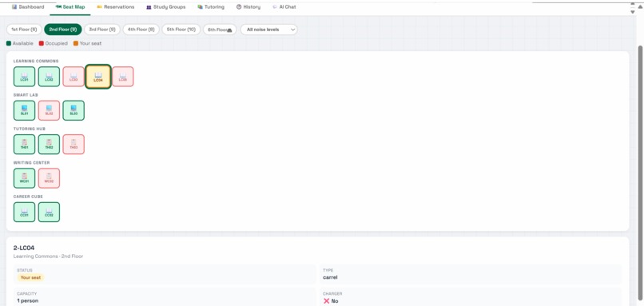Click the Learning Commons · 2nd Floor subtitle
The height and width of the screenshot is (306, 644).
click(48, 256)
